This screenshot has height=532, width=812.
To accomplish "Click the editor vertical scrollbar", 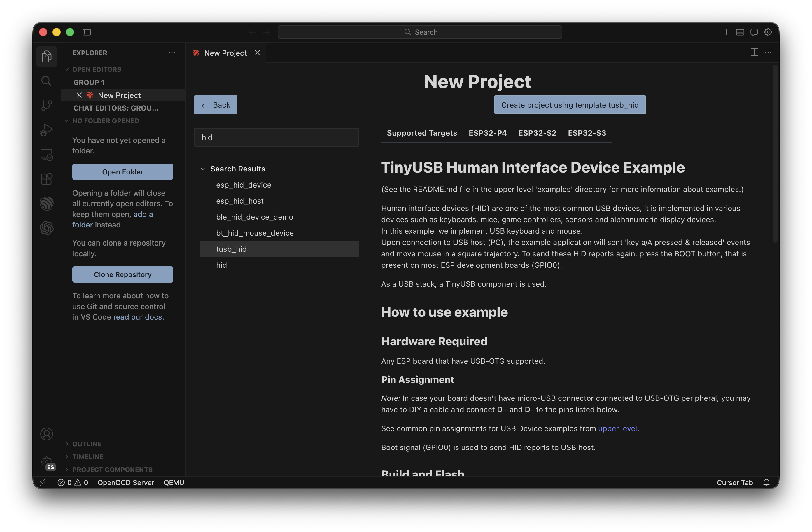I will (775, 154).
